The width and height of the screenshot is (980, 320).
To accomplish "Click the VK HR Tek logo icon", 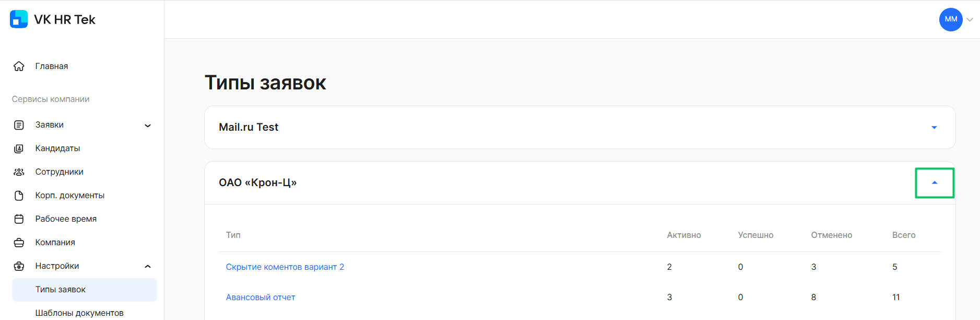I will tap(19, 19).
